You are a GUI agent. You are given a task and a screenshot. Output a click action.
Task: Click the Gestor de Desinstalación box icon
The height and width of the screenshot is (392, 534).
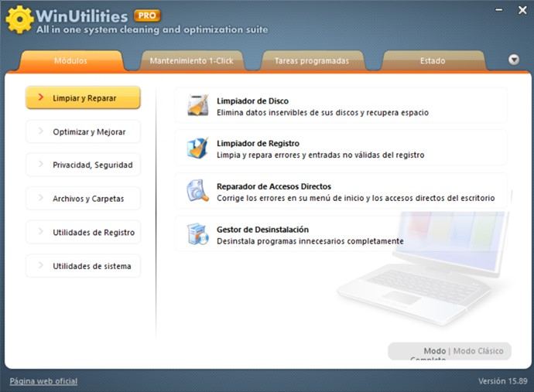[x=198, y=234]
